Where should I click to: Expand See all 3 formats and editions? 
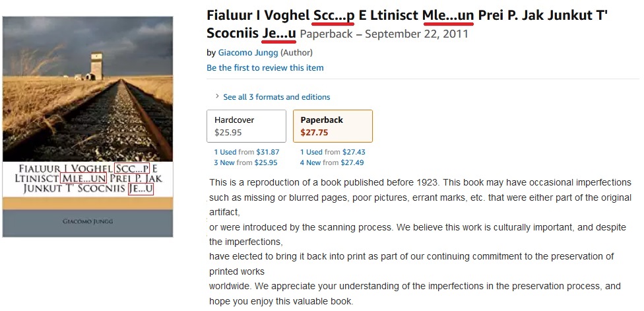coord(276,97)
